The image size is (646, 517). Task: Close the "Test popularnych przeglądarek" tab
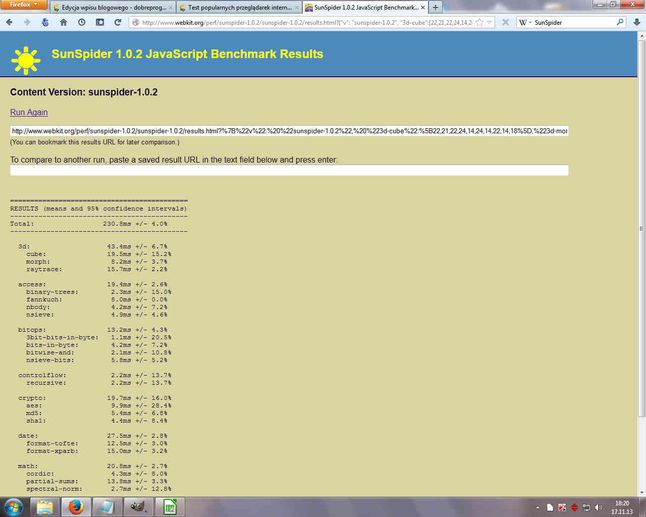[x=297, y=7]
